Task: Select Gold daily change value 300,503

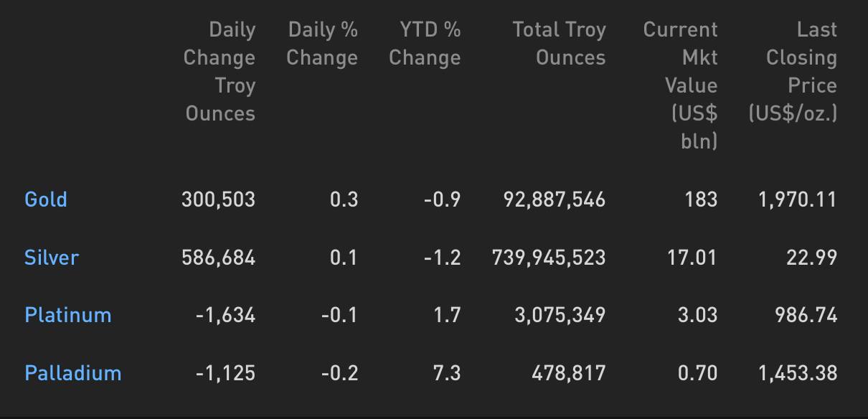Action: [x=218, y=199]
